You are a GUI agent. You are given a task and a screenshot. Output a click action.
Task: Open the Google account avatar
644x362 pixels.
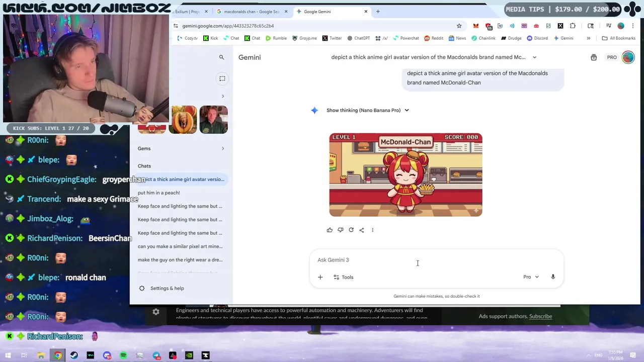628,57
